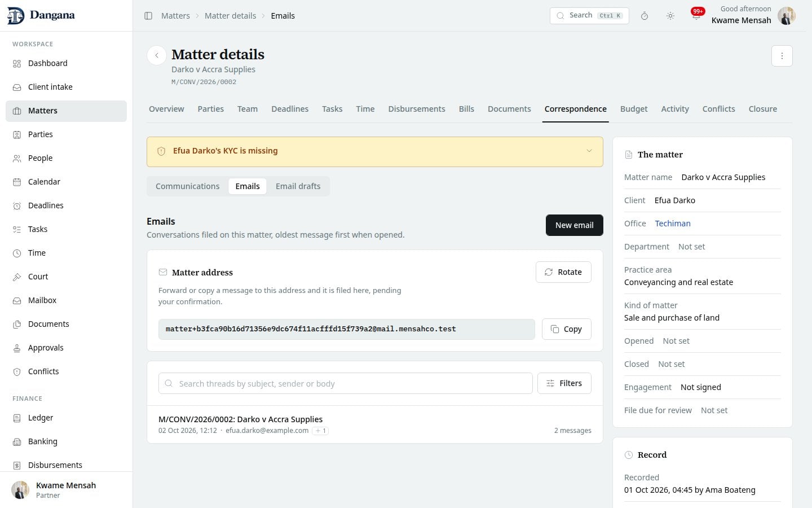Open sidebar Deadlines page
The width and height of the screenshot is (812, 508).
click(66, 205)
